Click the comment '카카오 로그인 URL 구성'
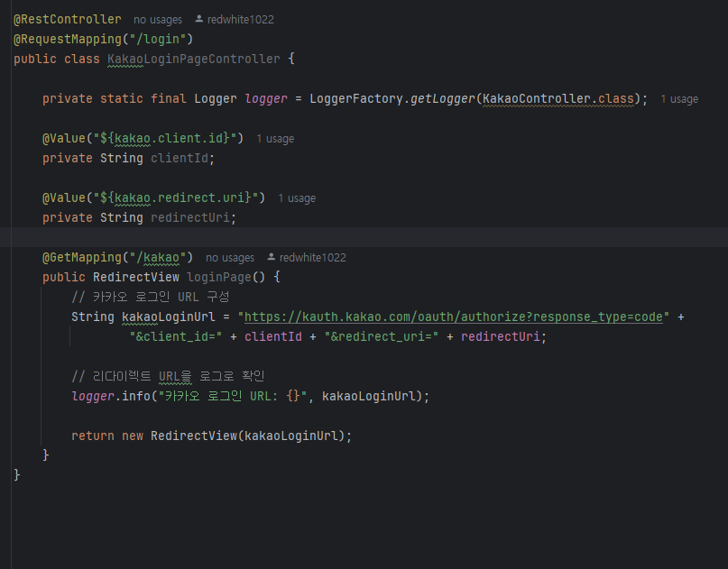Image resolution: width=728 pixels, height=569 pixels. pos(151,297)
